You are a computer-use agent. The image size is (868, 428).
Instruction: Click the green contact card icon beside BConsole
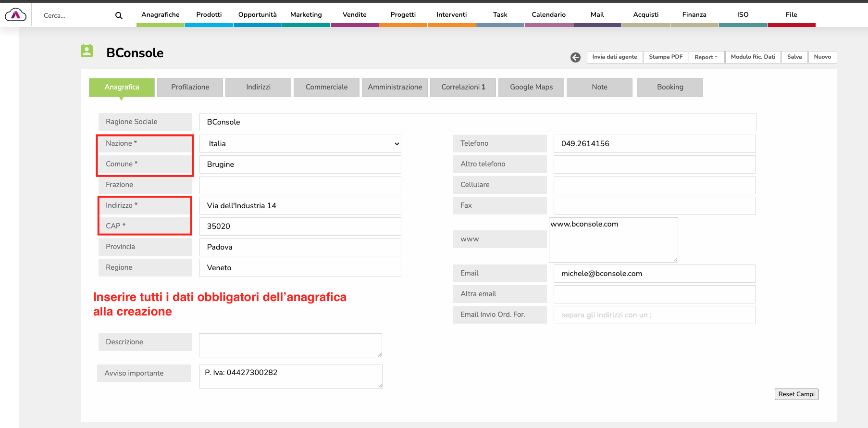[x=87, y=51]
